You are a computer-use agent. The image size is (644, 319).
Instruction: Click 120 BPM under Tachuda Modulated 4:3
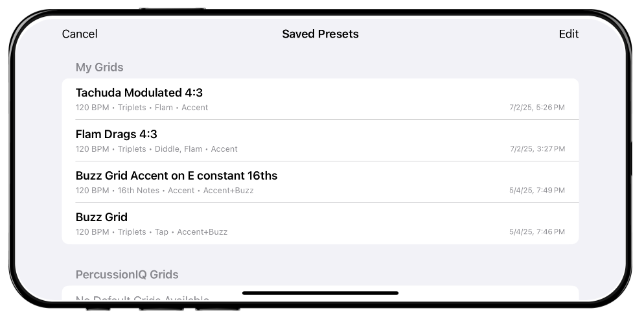[x=92, y=108]
